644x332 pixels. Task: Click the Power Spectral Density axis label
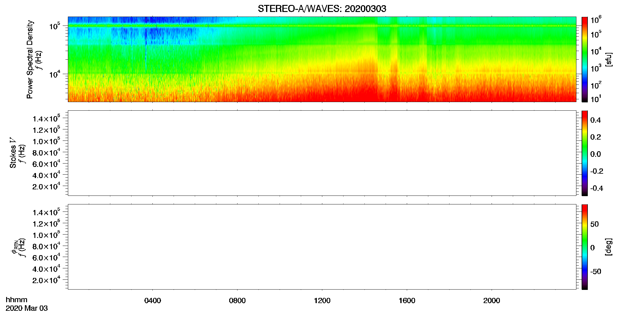tap(29, 59)
